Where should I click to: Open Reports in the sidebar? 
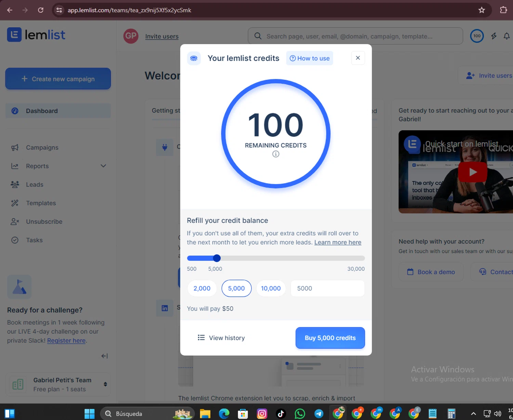[x=37, y=166]
